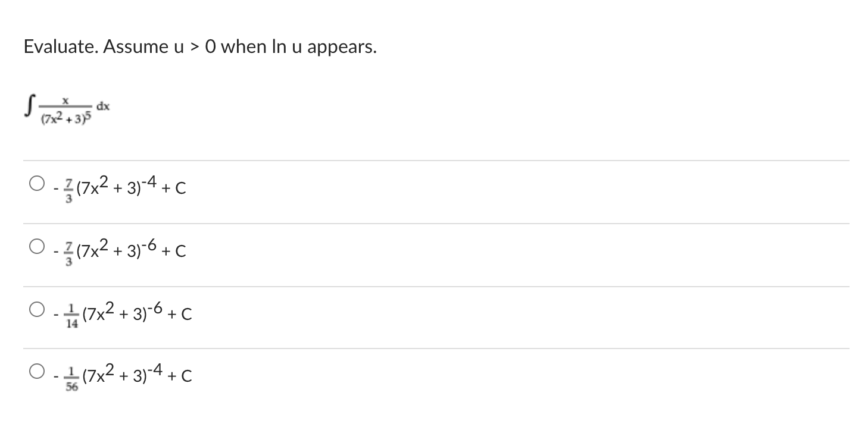Screen dimensions: 868x427
Task: Select the second answer choice radio button
Action: pyautogui.click(x=36, y=245)
